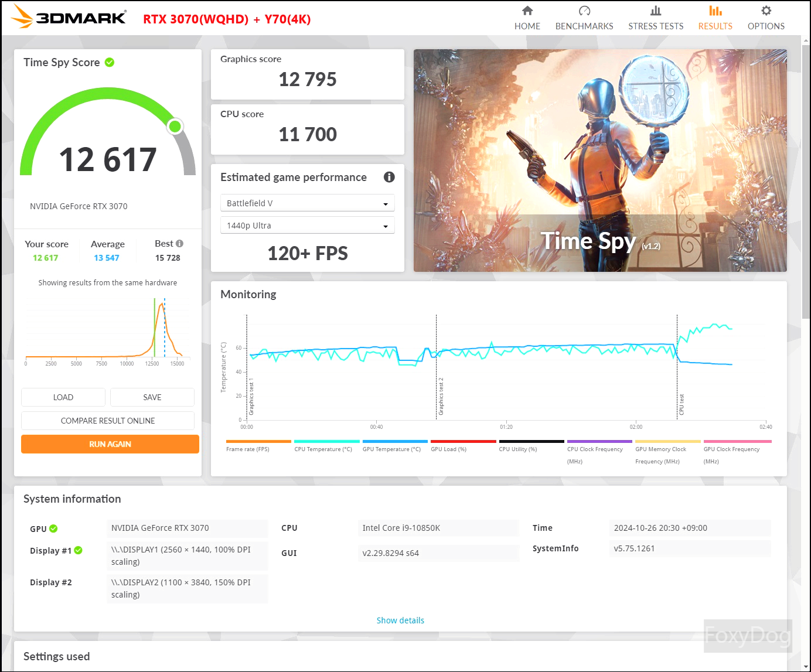Image resolution: width=811 pixels, height=672 pixels.
Task: Click the info icon beside Estimated game performance
Action: (x=389, y=177)
